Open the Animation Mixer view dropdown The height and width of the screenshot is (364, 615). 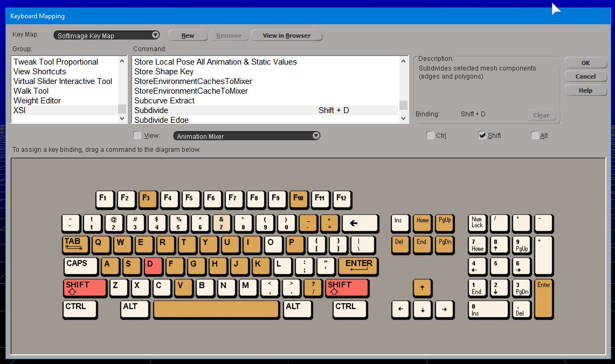(247, 136)
